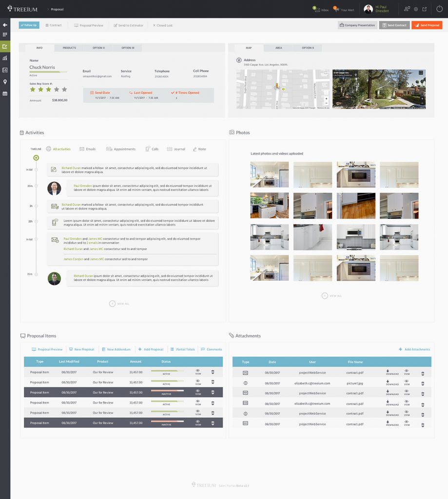
Task: Delete the picture1.jpg attachment
Action: 423,384
